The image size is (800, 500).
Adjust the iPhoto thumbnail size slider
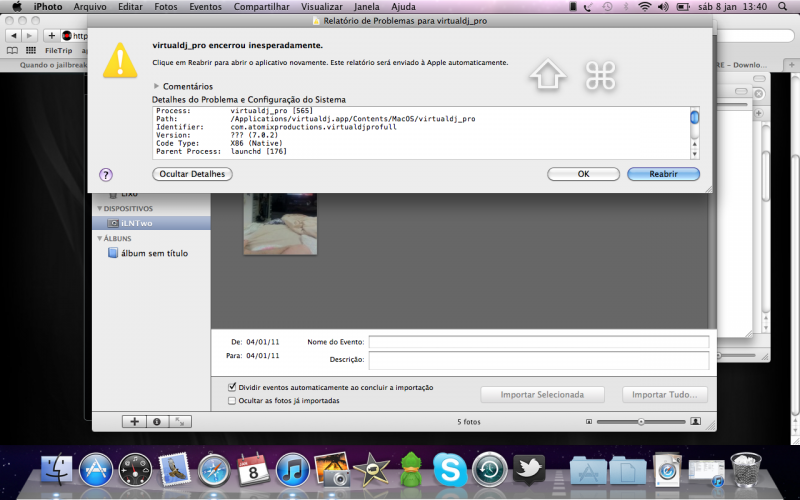pos(641,421)
